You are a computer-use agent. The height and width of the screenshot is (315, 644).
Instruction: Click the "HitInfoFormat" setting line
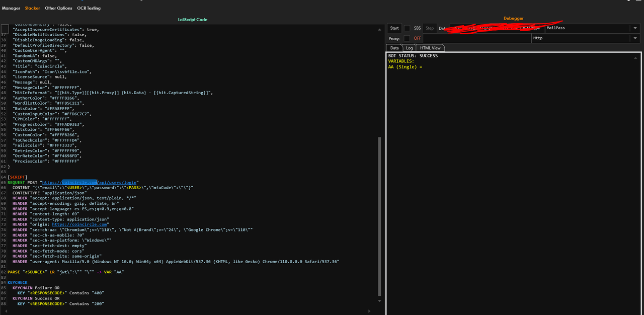[113, 93]
